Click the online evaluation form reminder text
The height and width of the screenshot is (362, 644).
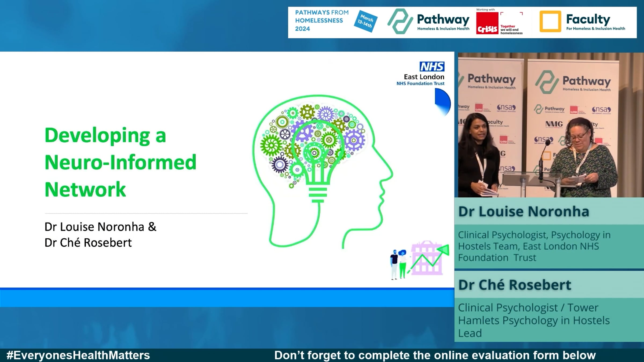click(435, 355)
